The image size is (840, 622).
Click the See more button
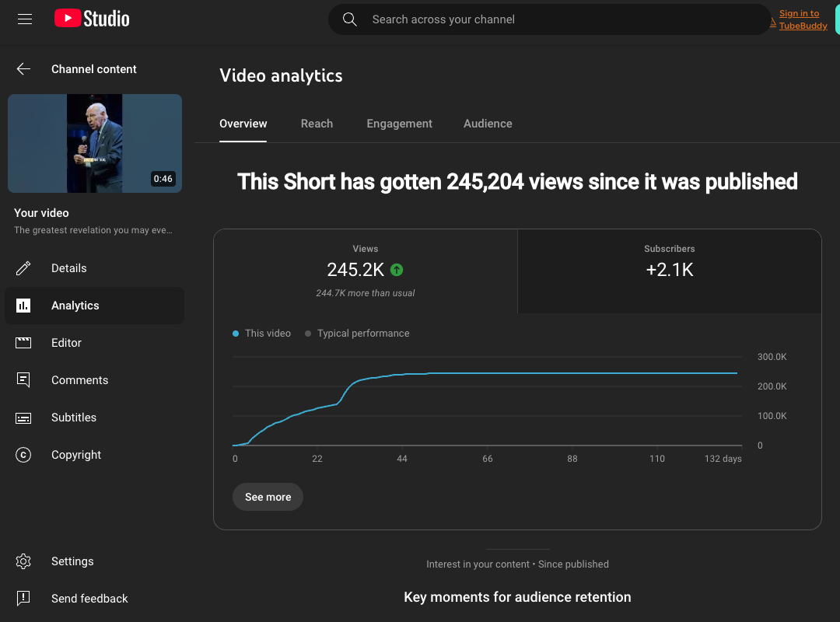tap(268, 497)
